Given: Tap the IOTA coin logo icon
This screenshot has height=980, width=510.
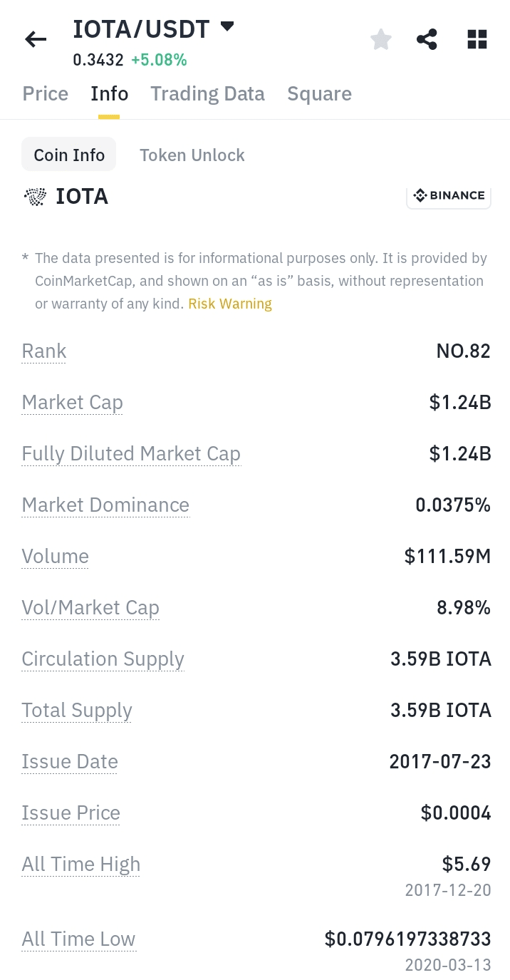Looking at the screenshot, I should 35,197.
